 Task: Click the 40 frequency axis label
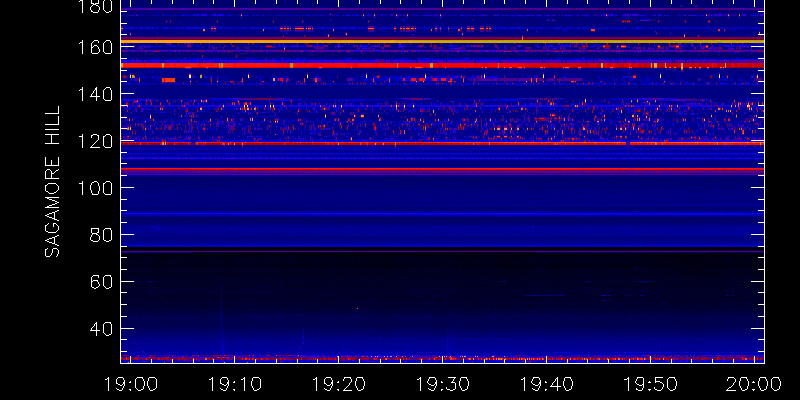tap(99, 329)
